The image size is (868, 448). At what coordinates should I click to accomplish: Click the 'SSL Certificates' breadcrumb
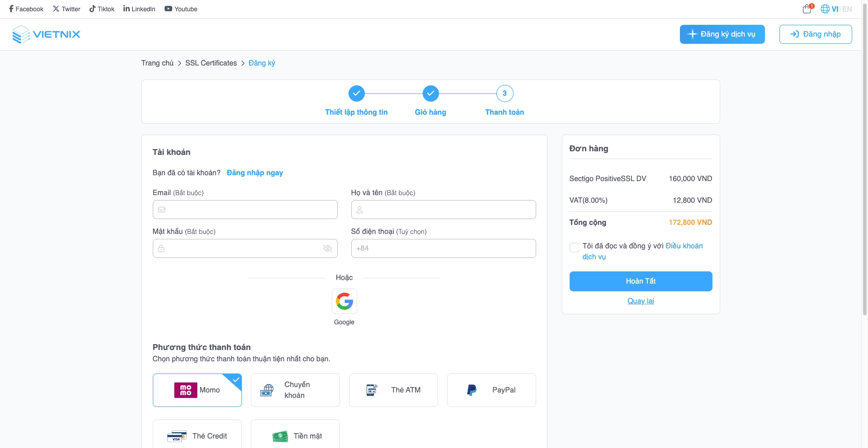pos(211,63)
